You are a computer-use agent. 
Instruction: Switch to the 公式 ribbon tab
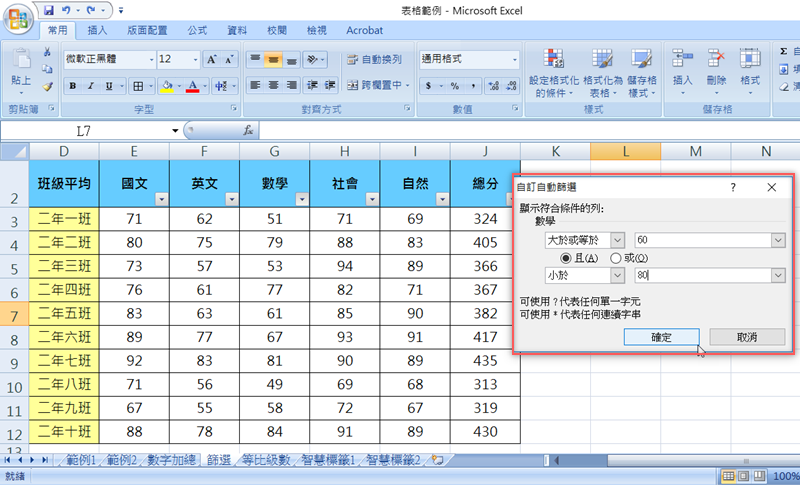pyautogui.click(x=197, y=30)
